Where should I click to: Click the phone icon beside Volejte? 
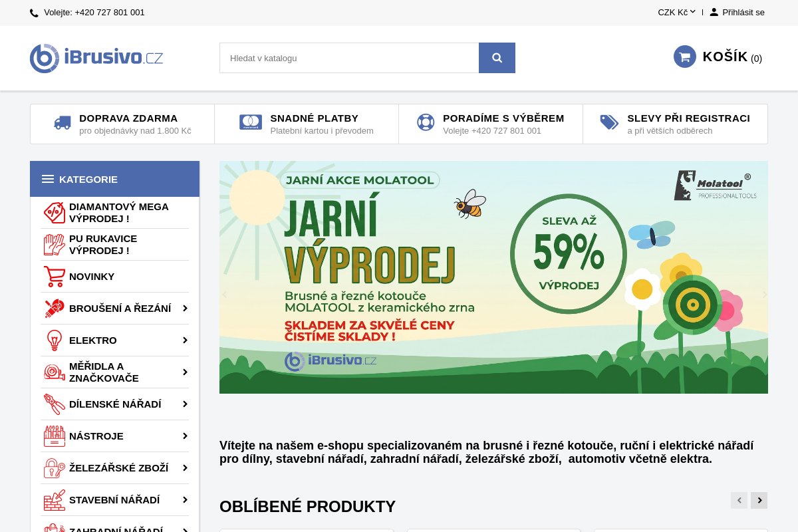click(34, 13)
